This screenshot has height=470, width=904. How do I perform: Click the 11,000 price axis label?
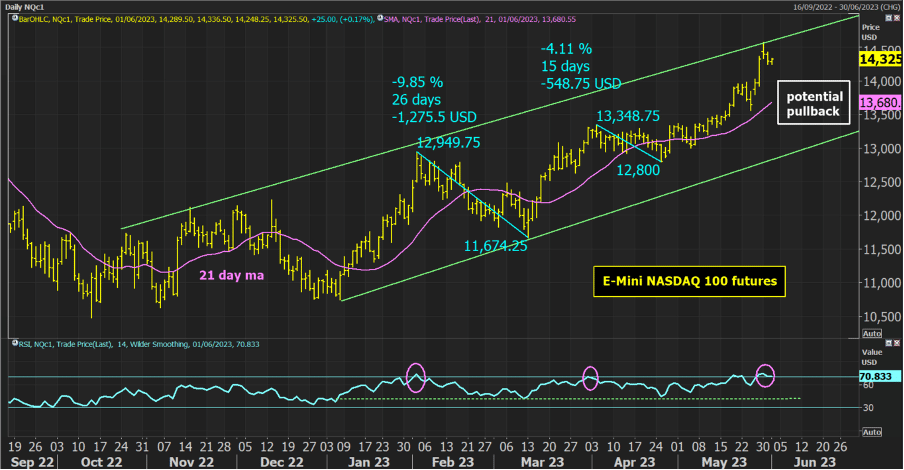point(881,283)
